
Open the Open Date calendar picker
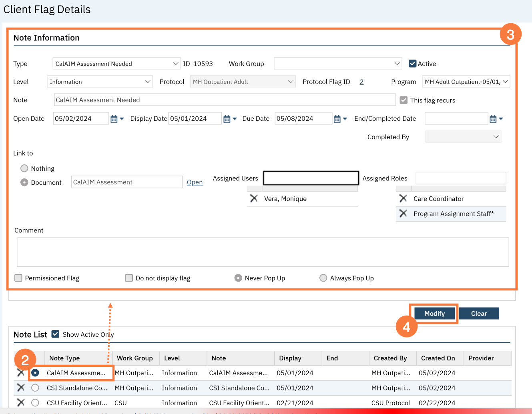pyautogui.click(x=114, y=119)
